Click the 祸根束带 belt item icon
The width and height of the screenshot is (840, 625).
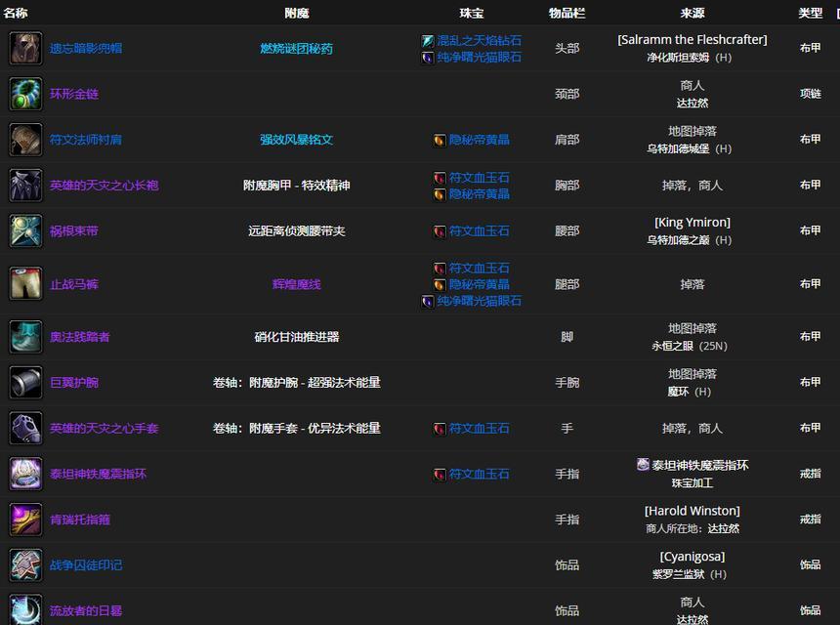pyautogui.click(x=25, y=230)
